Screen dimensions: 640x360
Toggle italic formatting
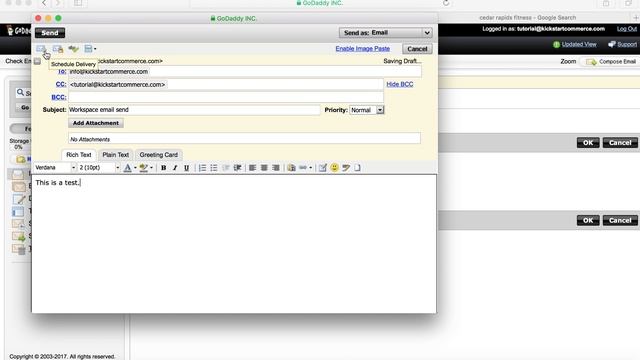[175, 168]
